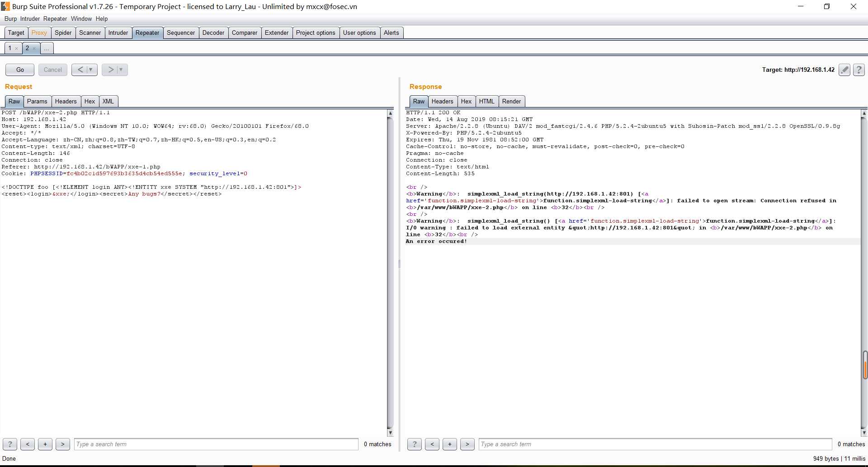The image size is (868, 467).
Task: Open the Repeater help question mark icon
Action: coord(859,70)
